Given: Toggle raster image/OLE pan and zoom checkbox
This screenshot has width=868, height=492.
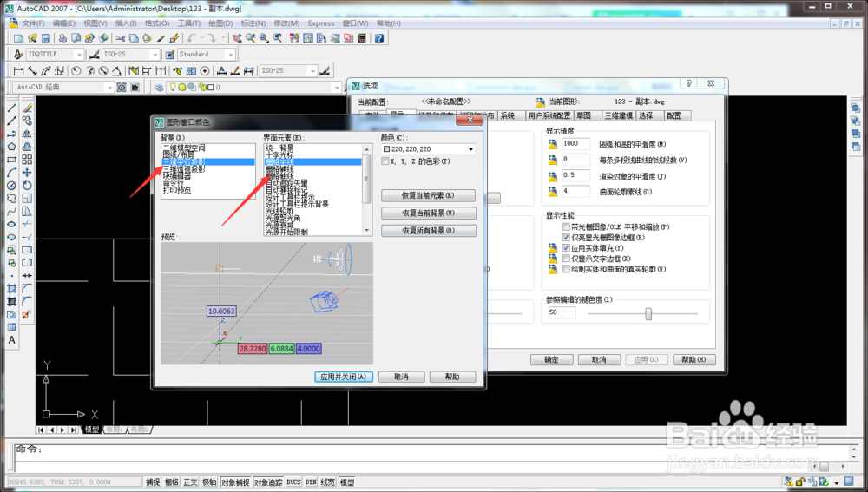Looking at the screenshot, I should (x=566, y=226).
